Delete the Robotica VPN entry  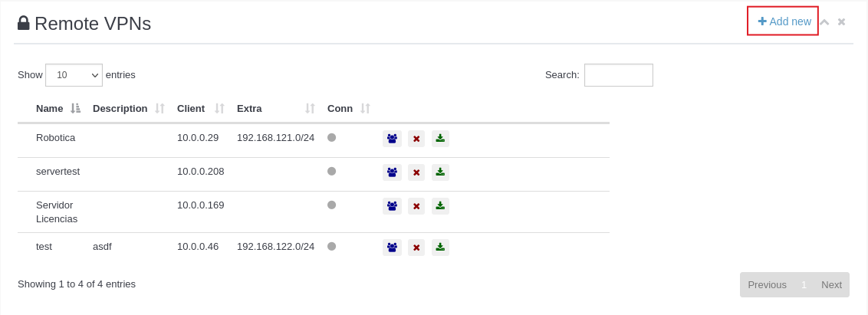tap(416, 139)
